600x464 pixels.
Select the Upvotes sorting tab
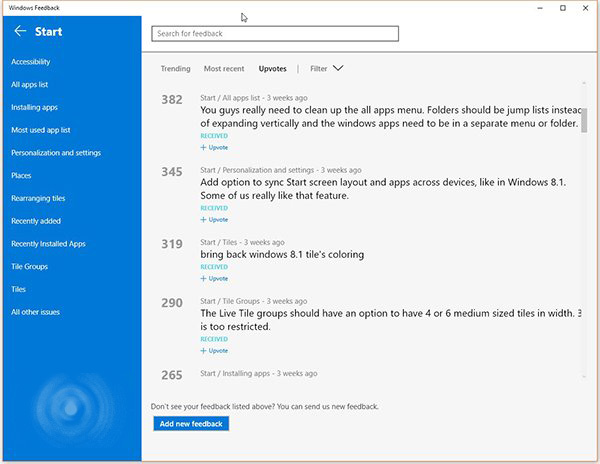tap(272, 69)
